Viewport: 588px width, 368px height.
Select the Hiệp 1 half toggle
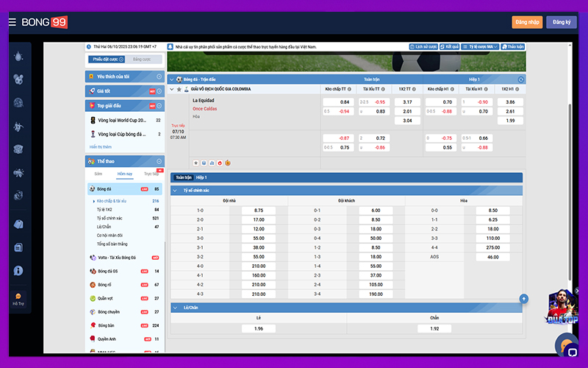(x=201, y=177)
